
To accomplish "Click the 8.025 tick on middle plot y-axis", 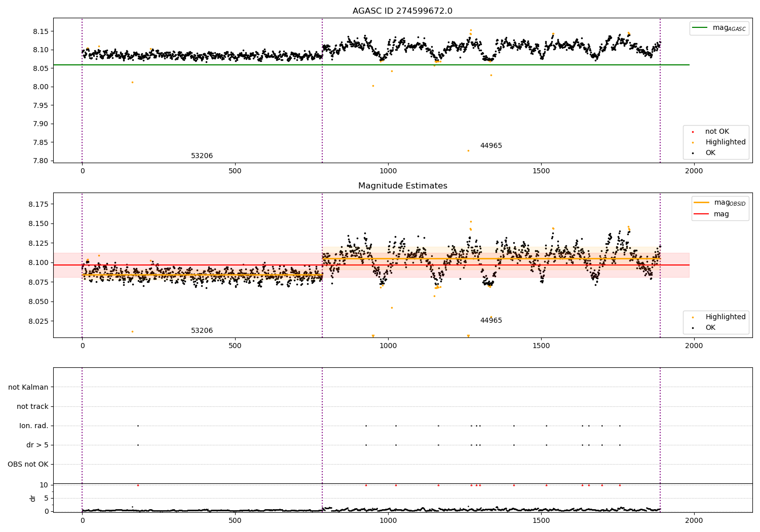I will pyautogui.click(x=39, y=321).
